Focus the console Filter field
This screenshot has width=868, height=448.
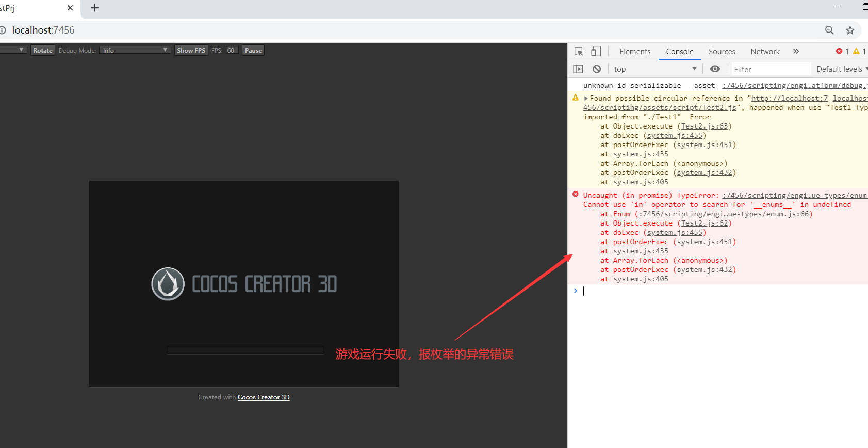click(x=771, y=69)
